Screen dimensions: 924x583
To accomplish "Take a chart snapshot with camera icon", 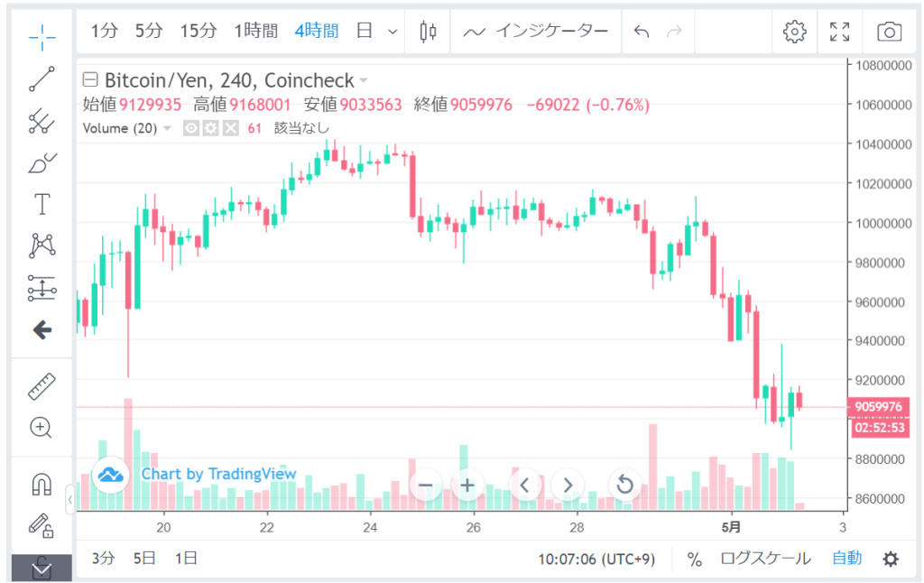I will pos(889,32).
